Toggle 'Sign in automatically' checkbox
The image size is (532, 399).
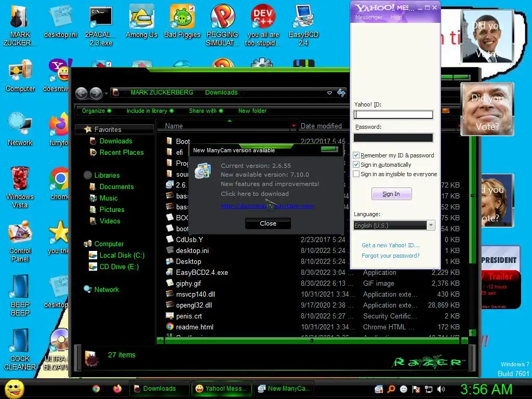pyautogui.click(x=356, y=165)
